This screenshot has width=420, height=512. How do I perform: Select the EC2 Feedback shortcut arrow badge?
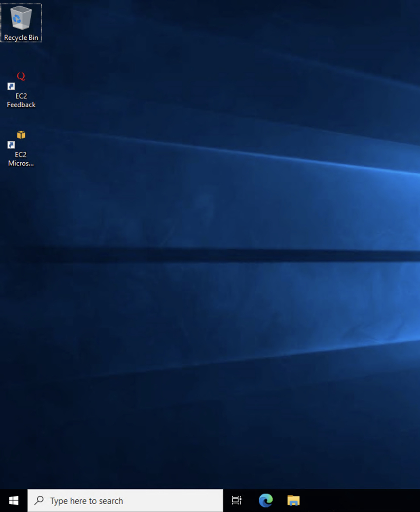click(x=11, y=87)
